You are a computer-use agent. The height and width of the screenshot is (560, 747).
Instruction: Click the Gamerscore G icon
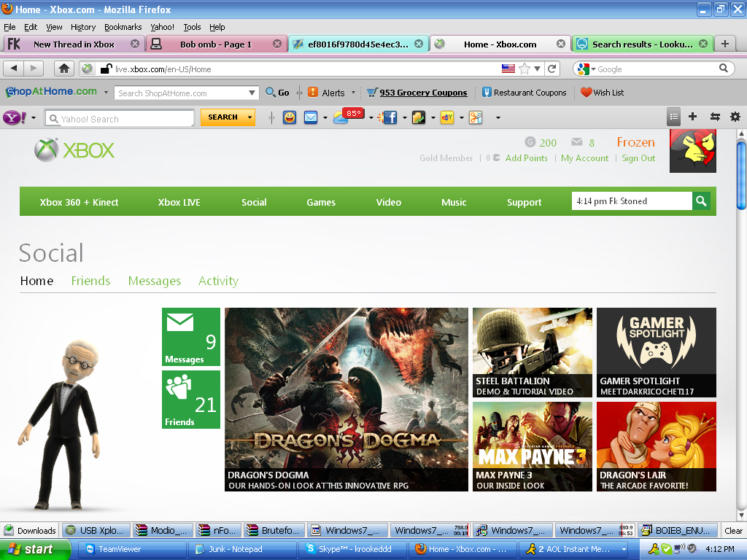click(530, 142)
